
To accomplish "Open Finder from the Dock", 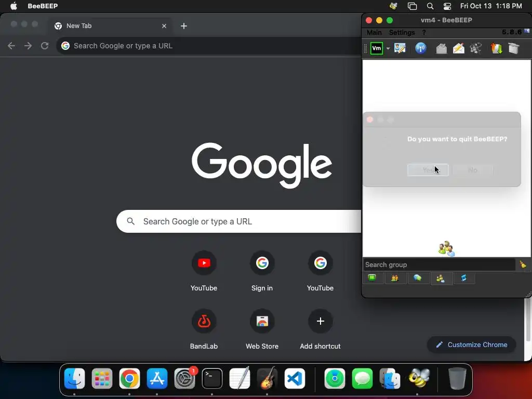I will tap(74, 378).
